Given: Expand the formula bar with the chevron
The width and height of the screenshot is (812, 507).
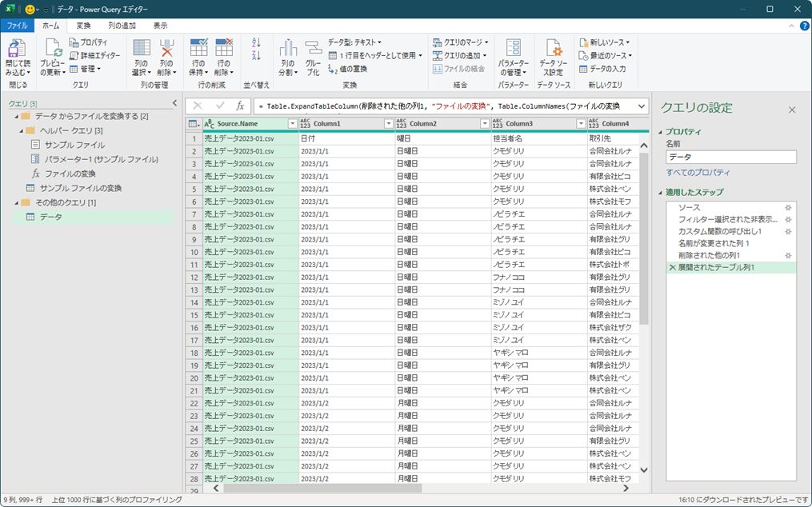Looking at the screenshot, I should [x=642, y=106].
